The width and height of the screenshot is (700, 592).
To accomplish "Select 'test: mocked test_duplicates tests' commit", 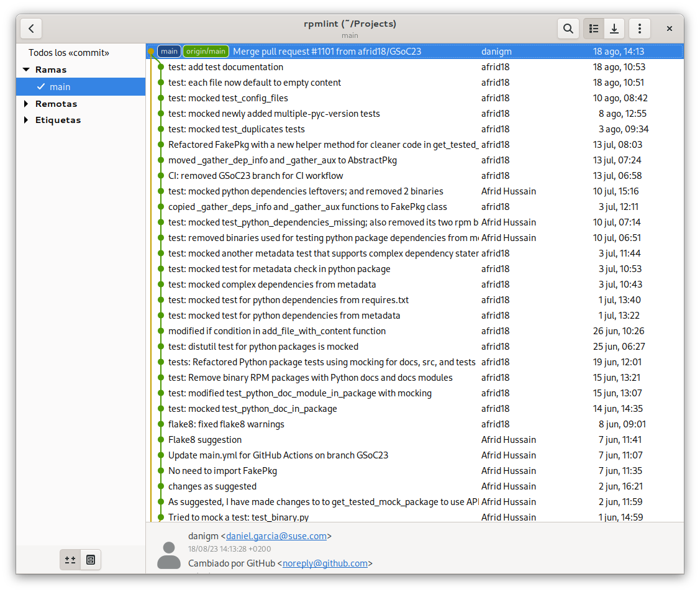I will point(415,129).
